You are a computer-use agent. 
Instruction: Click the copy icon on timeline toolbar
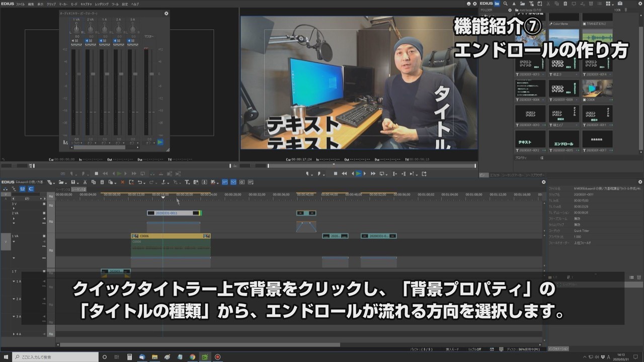[94, 182]
